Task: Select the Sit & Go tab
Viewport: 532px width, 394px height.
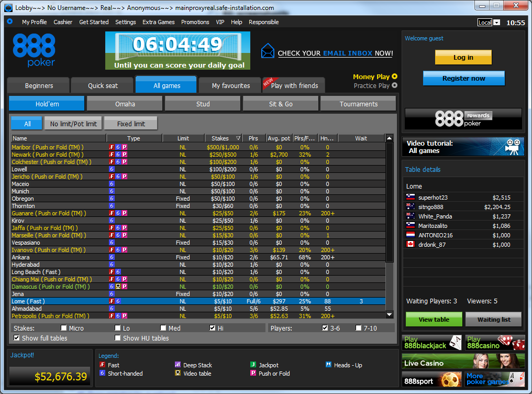Action: (x=281, y=104)
